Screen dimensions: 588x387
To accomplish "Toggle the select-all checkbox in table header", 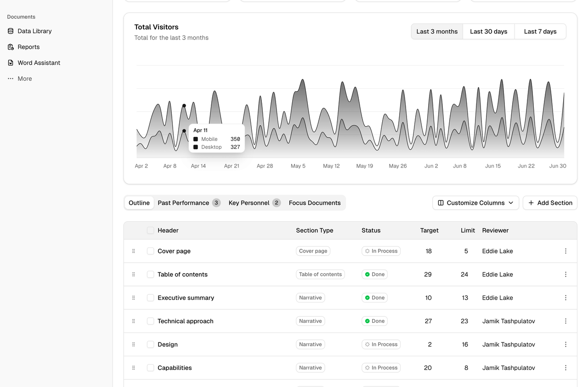I will tap(150, 230).
